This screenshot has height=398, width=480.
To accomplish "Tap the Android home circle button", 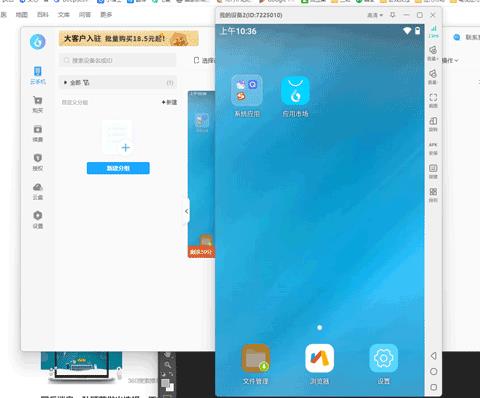I will (x=433, y=371).
